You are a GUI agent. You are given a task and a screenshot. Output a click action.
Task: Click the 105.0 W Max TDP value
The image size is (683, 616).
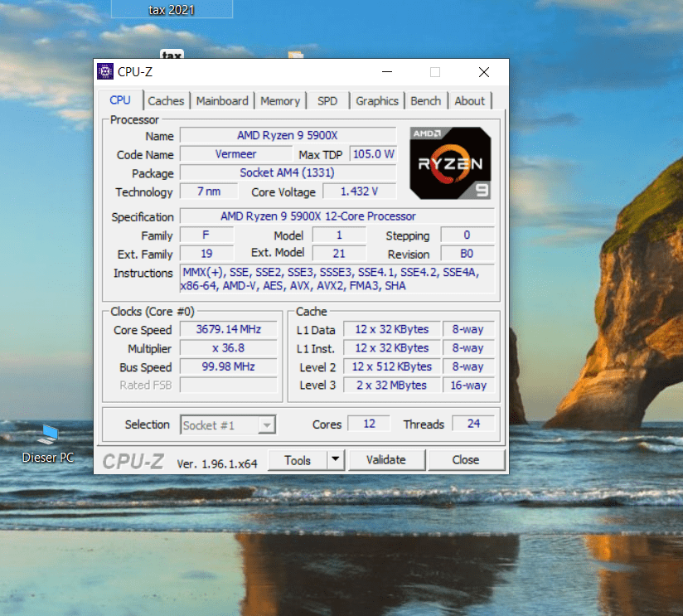pyautogui.click(x=373, y=154)
